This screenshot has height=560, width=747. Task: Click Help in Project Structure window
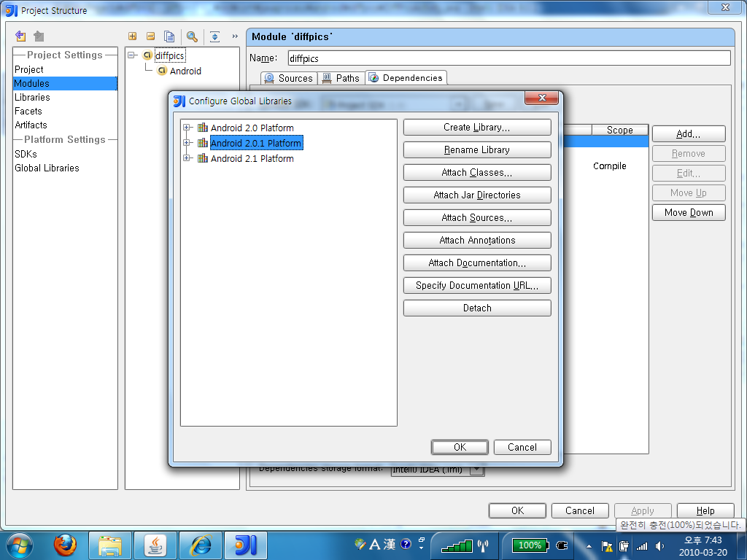point(705,510)
